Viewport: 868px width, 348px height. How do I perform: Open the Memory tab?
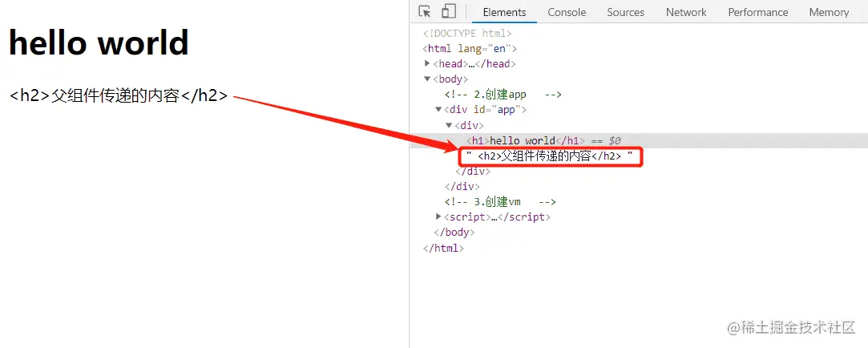tap(829, 12)
